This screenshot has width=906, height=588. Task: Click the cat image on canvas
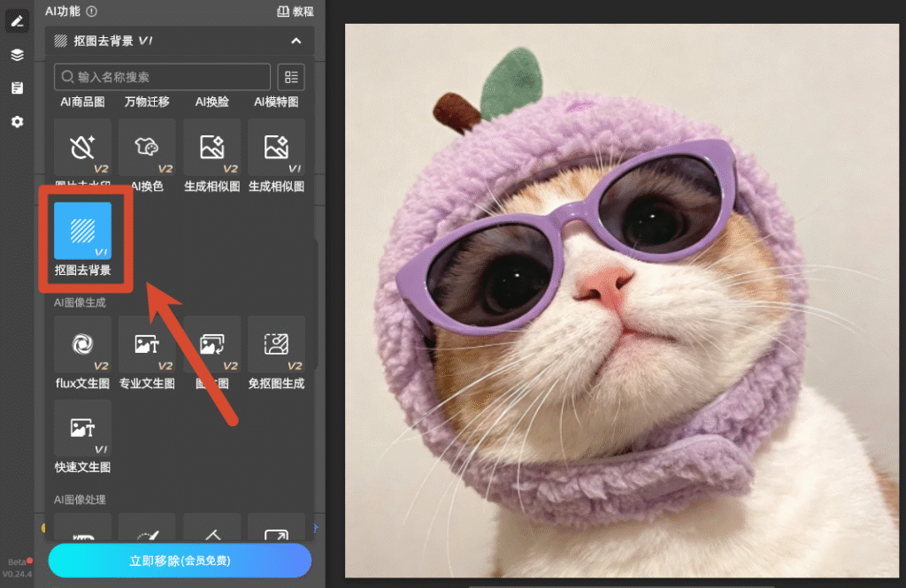pyautogui.click(x=622, y=301)
